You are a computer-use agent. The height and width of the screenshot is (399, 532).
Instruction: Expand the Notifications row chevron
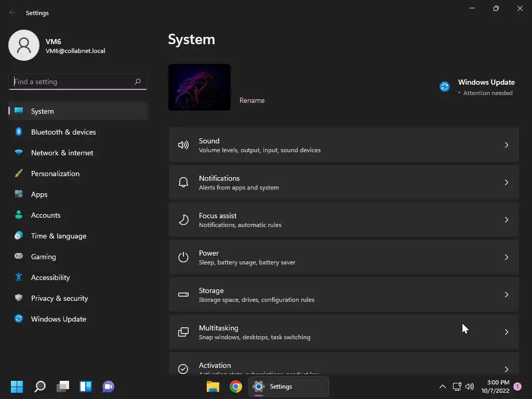click(506, 182)
